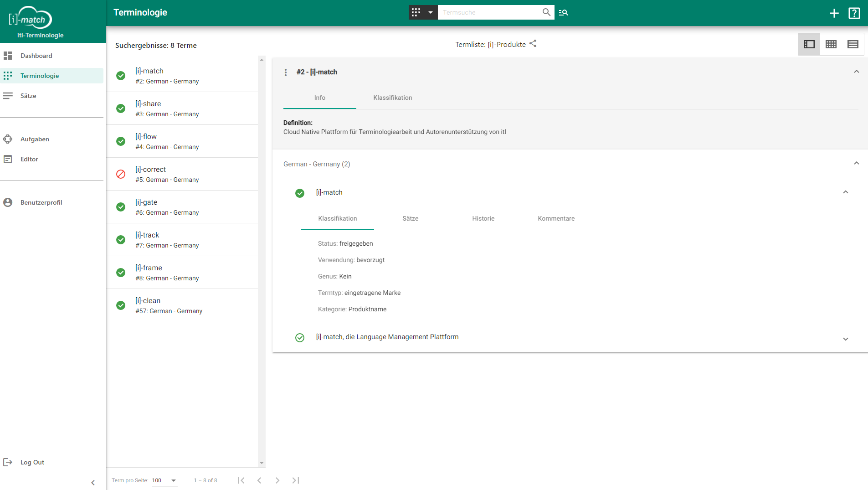Open the Term pro Seite 100 dropdown

tap(164, 480)
